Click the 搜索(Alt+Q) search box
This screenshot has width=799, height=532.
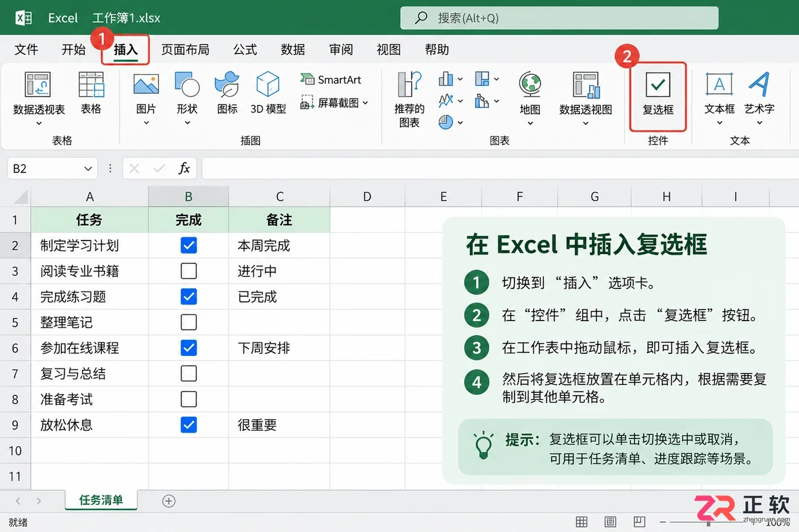[559, 18]
